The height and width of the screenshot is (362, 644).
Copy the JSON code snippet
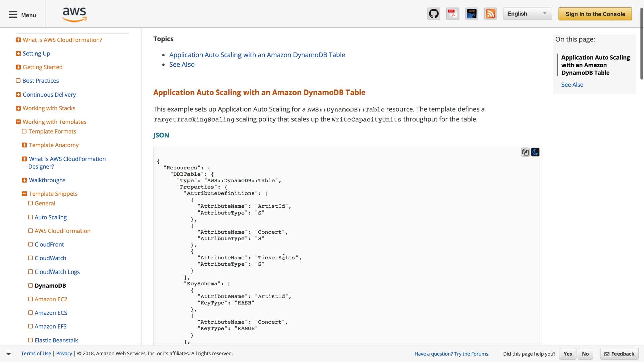[x=525, y=152]
